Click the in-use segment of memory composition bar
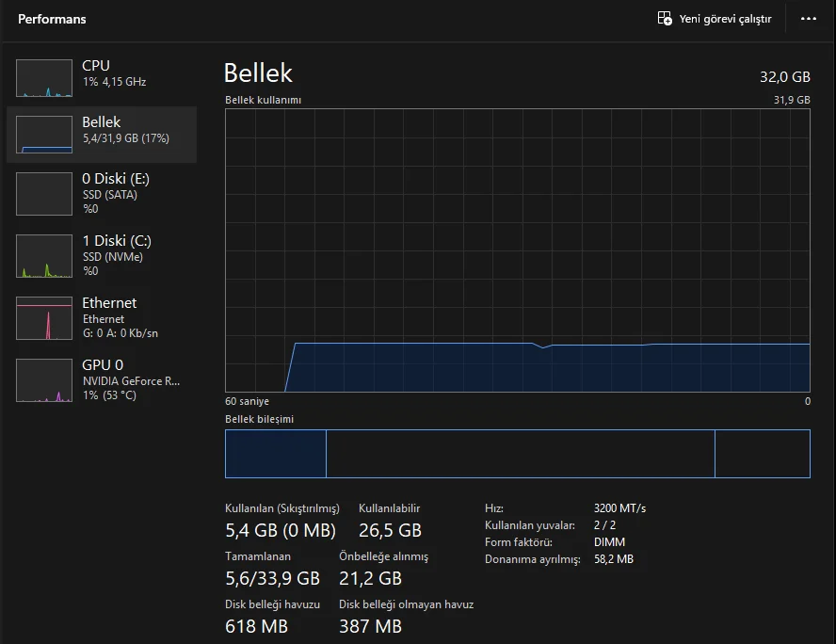 point(276,454)
